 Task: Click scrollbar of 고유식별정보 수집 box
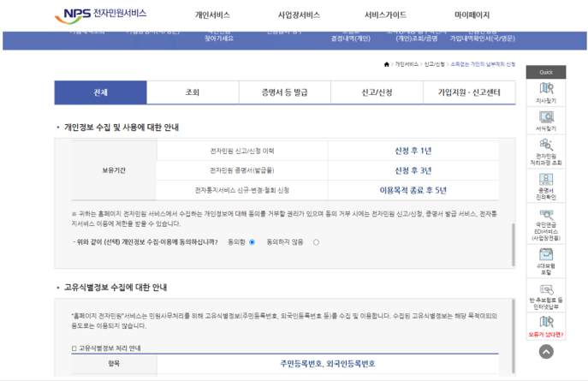513,336
